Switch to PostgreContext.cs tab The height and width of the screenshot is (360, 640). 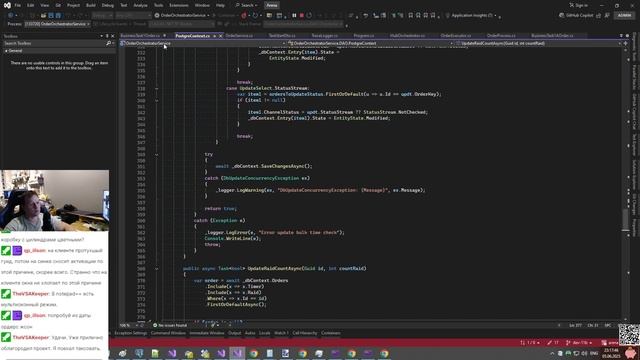click(x=192, y=36)
